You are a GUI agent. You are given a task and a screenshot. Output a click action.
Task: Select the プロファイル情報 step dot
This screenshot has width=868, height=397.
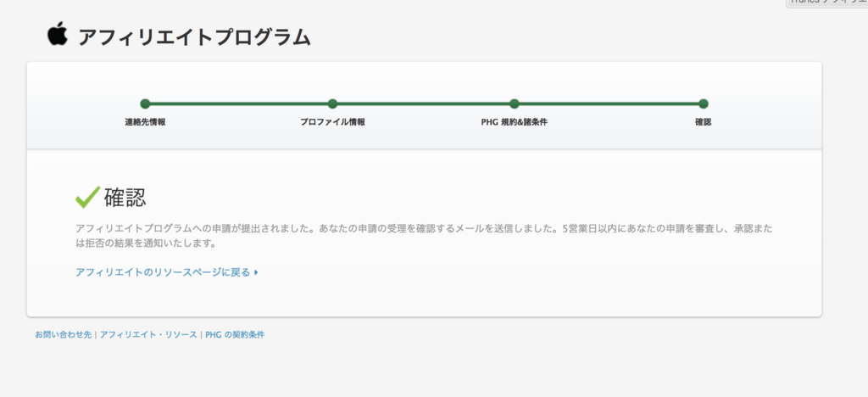click(332, 103)
